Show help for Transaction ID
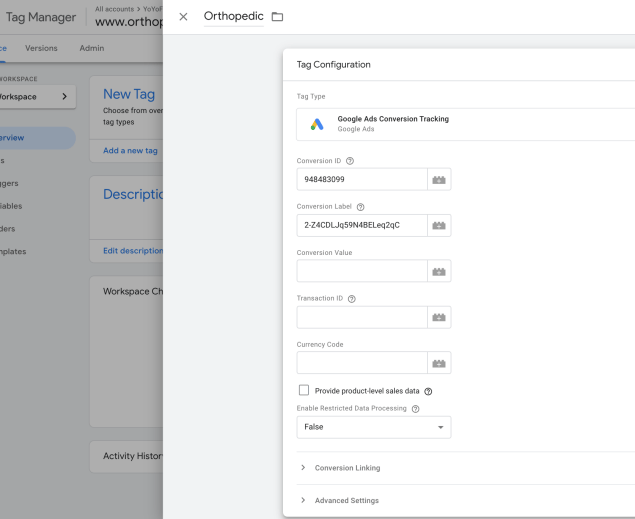This screenshot has height=519, width=635. click(x=352, y=299)
